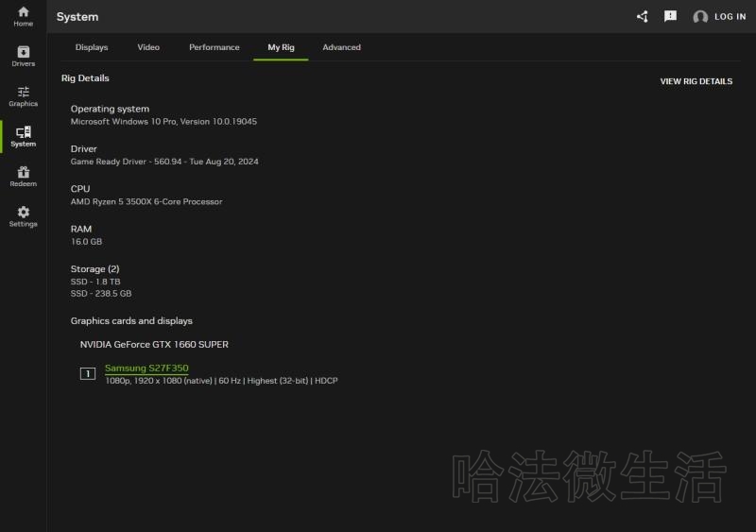Switch to the Displays tab
The height and width of the screenshot is (532, 756).
92,47
